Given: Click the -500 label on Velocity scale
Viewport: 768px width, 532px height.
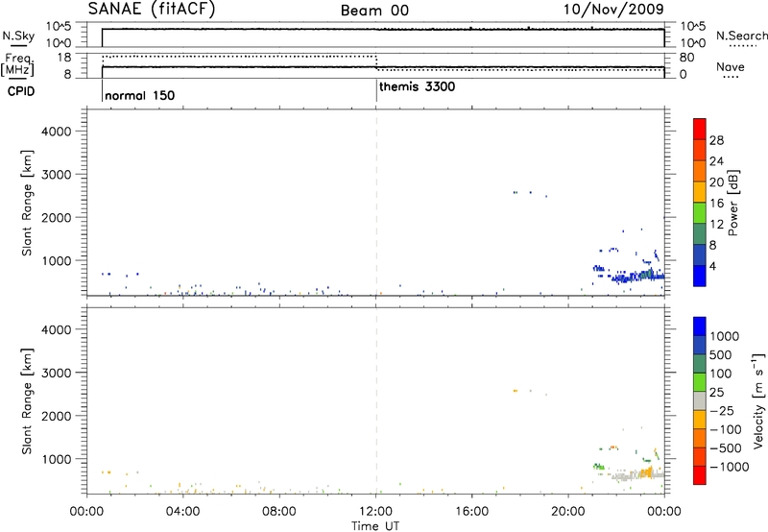Looking at the screenshot, I should 726,447.
